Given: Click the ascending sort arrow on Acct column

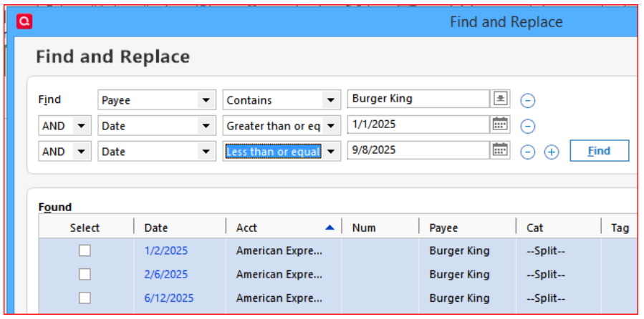Looking at the screenshot, I should pos(330,227).
